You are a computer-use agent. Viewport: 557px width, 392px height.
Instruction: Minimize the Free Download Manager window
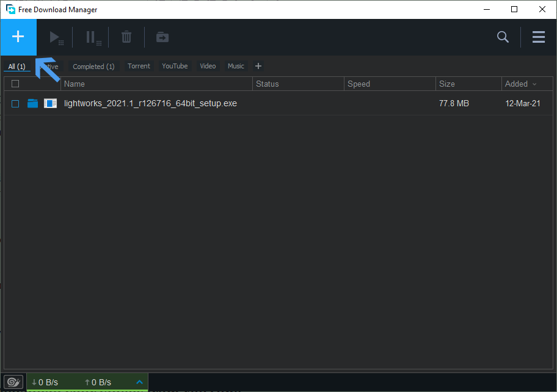[487, 9]
